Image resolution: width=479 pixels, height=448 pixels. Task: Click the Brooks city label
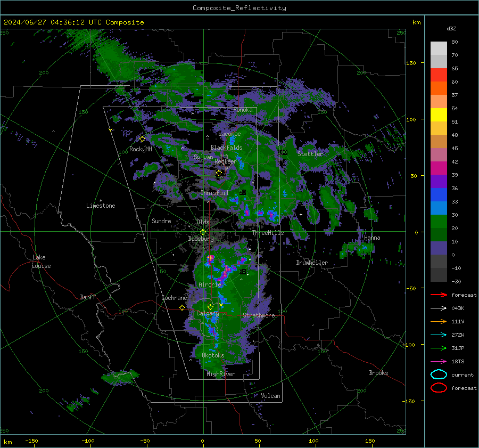click(x=378, y=373)
